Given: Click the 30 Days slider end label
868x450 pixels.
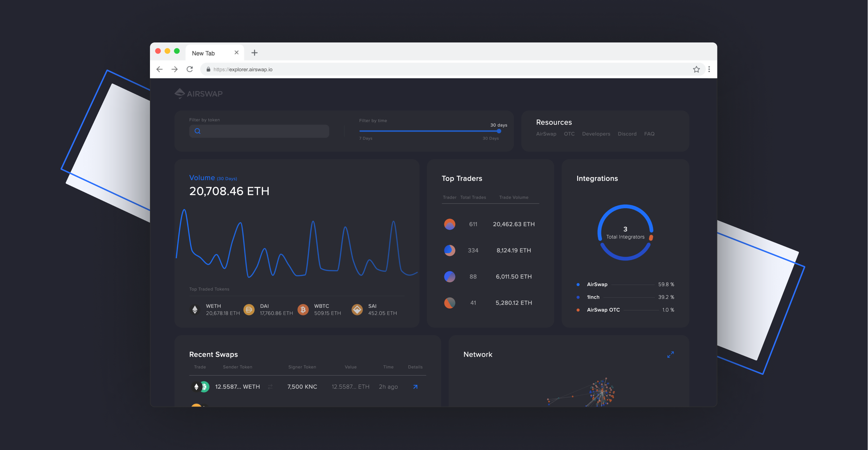Looking at the screenshot, I should (x=490, y=139).
